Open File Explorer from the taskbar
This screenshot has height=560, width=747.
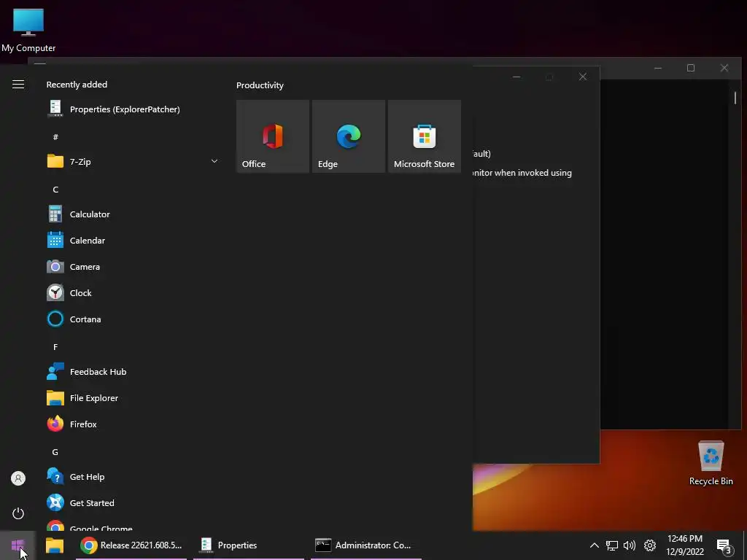point(55,545)
